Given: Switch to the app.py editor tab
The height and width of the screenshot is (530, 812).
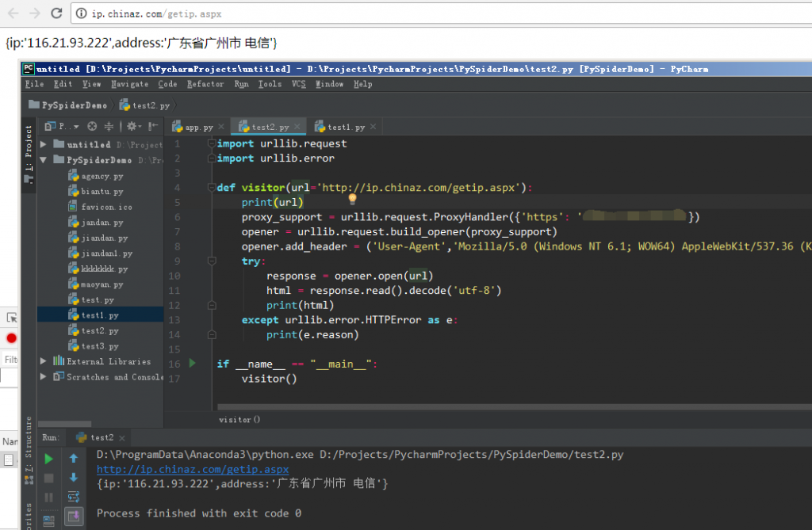Looking at the screenshot, I should (x=197, y=126).
